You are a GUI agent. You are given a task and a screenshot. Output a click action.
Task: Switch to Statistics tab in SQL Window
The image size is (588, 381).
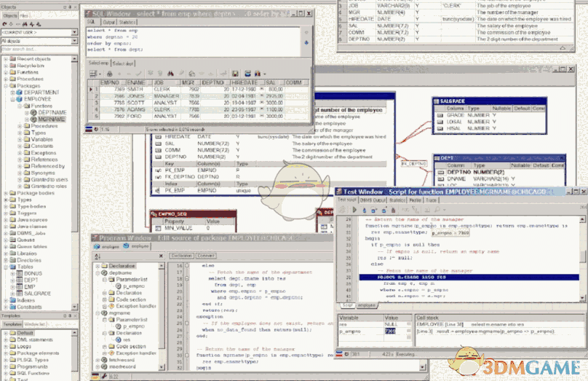pyautogui.click(x=127, y=22)
